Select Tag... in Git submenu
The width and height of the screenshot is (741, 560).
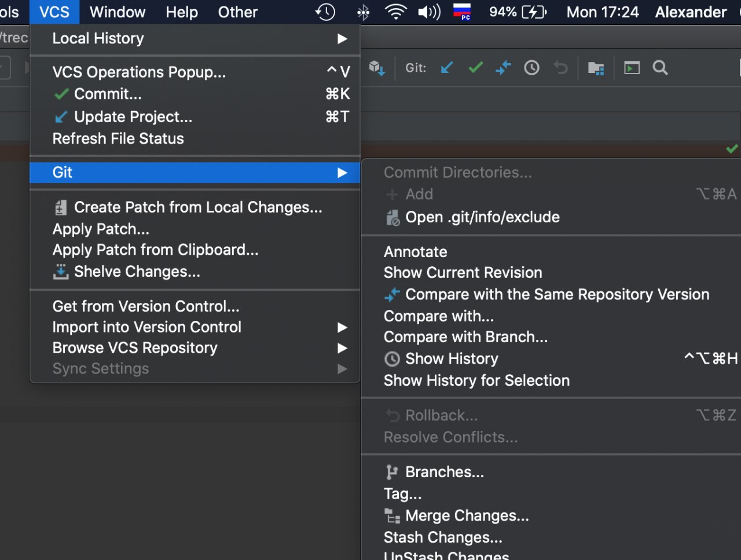551,494
